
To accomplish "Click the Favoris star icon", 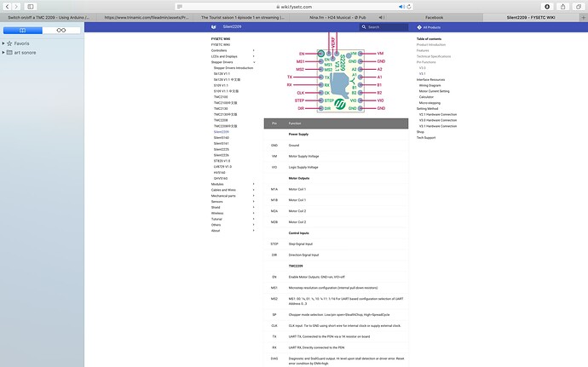I will [9, 43].
